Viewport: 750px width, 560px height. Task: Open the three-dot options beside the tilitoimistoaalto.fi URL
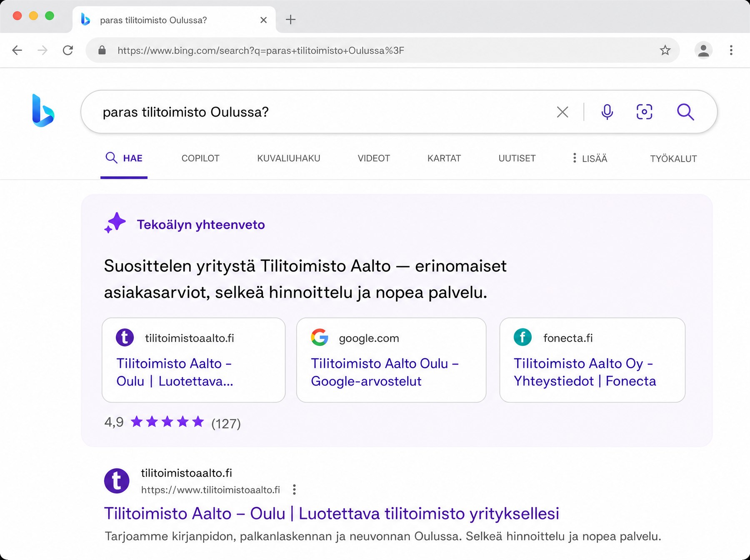tap(294, 490)
